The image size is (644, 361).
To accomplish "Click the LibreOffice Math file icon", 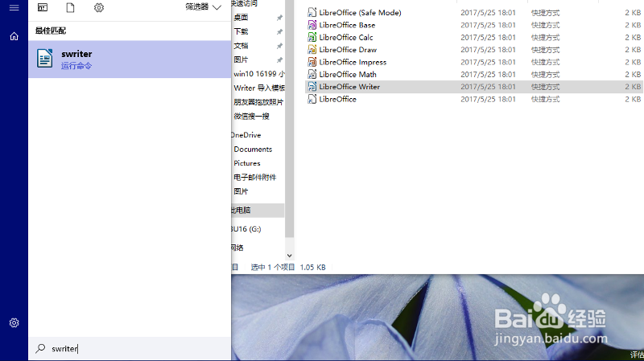I will [312, 74].
